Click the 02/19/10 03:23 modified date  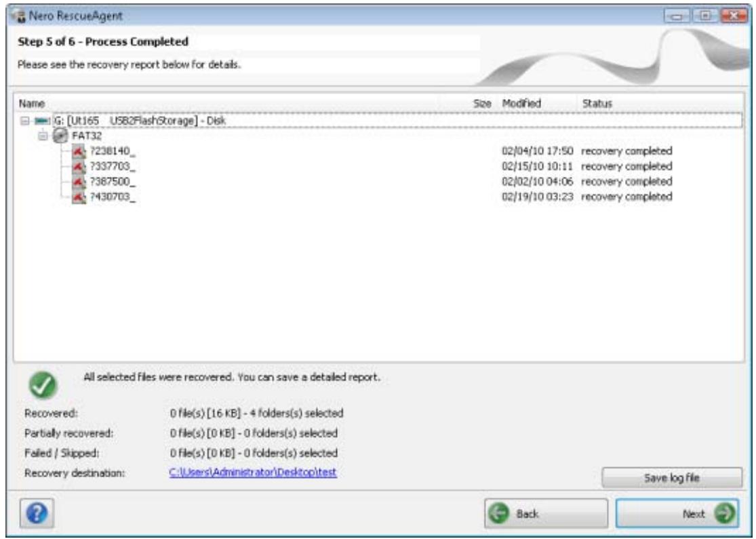538,197
